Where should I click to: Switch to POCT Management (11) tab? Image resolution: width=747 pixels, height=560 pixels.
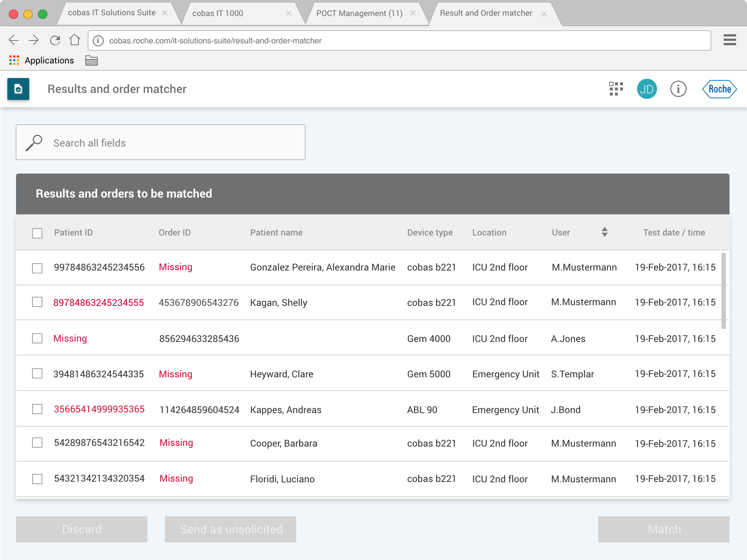[x=359, y=13]
